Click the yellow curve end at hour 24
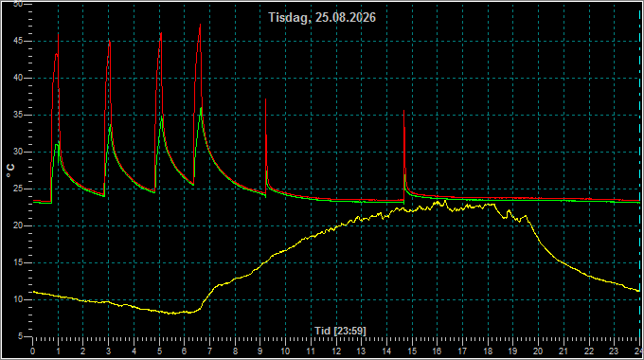644x360 pixels. [x=638, y=291]
